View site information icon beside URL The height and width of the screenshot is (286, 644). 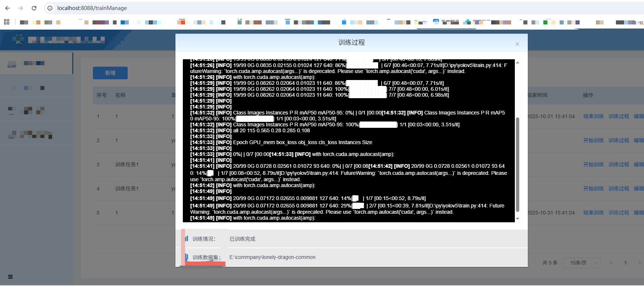[x=50, y=8]
